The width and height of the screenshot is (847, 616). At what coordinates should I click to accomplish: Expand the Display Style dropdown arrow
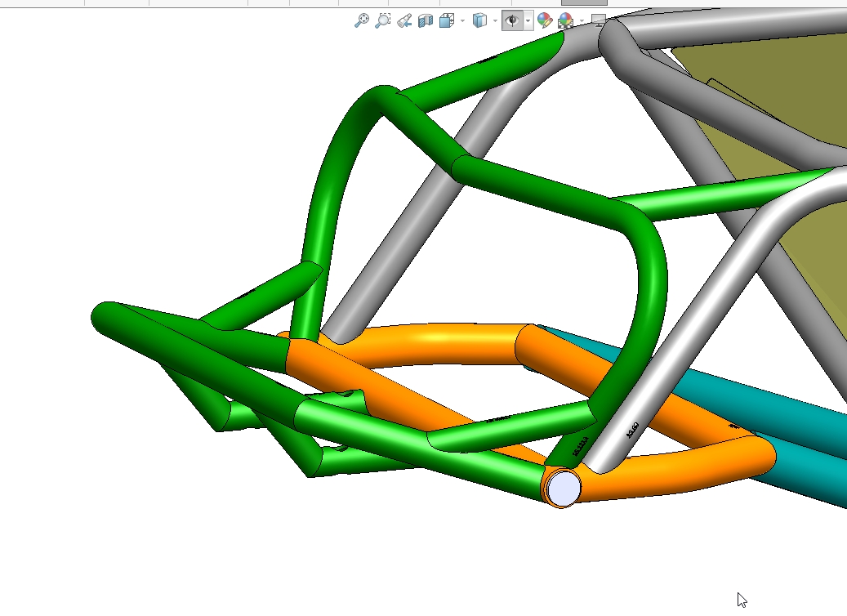[x=495, y=20]
